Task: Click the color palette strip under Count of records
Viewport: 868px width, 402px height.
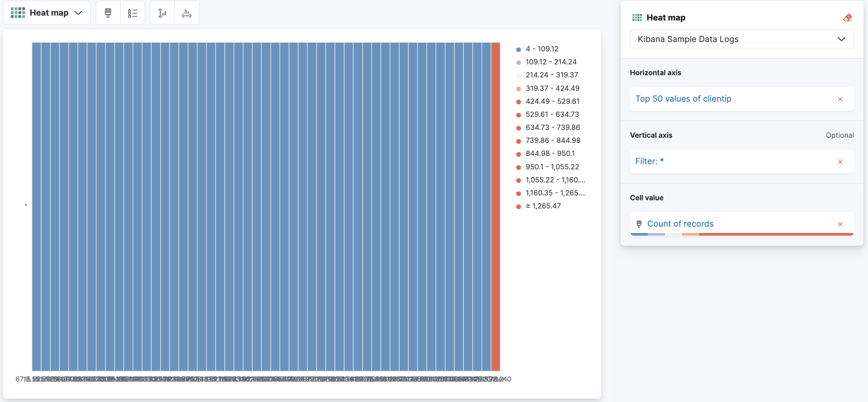Action: pyautogui.click(x=741, y=234)
